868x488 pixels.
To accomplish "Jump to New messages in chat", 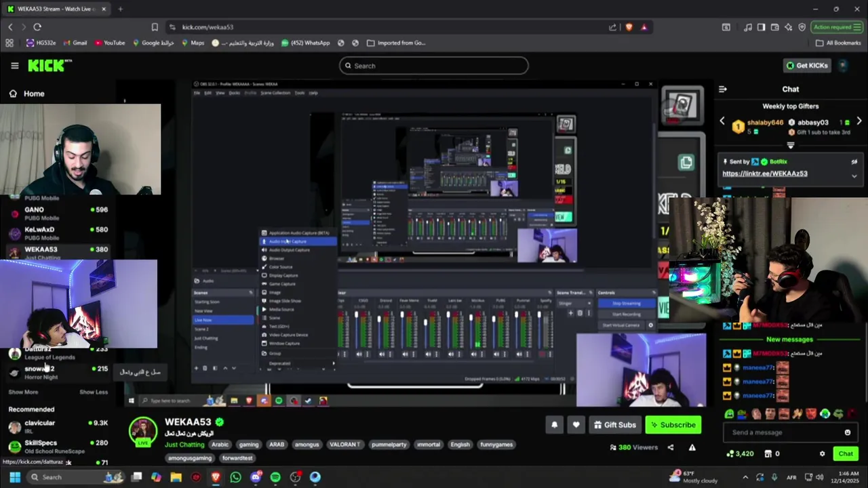I will coord(789,340).
